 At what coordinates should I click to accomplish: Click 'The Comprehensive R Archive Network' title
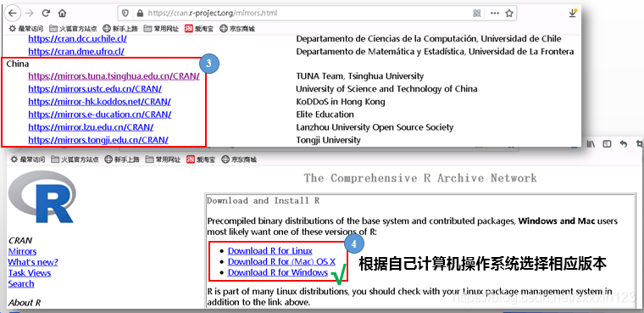click(420, 178)
